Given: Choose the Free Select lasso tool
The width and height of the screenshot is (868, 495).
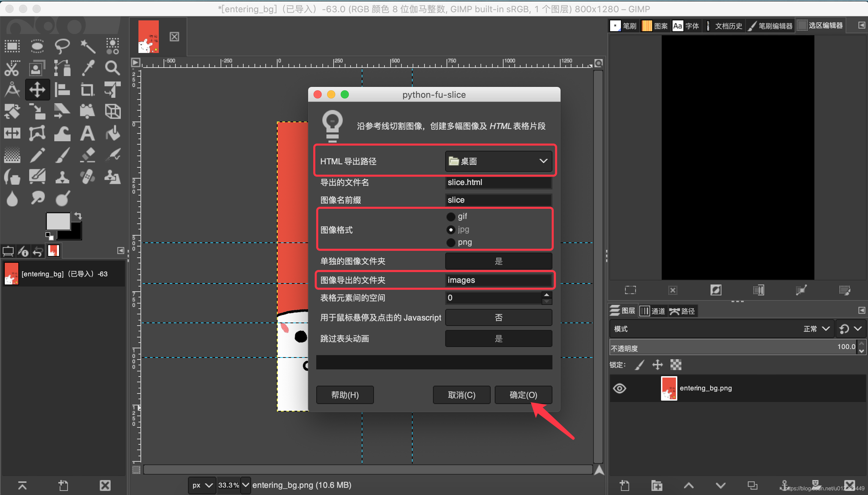Looking at the screenshot, I should click(x=62, y=46).
